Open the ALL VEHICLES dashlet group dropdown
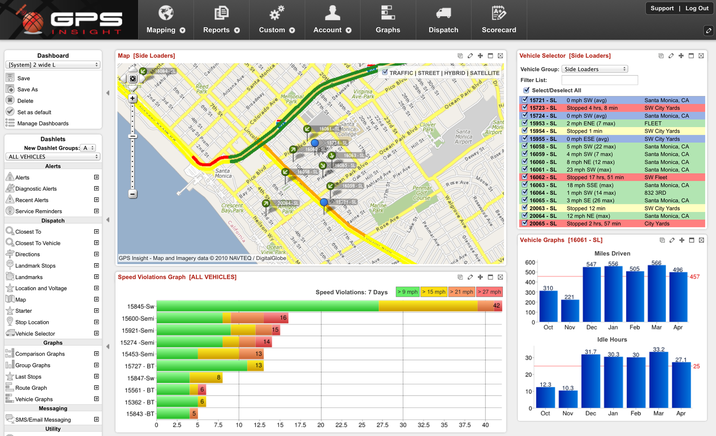The image size is (716, 436). click(x=53, y=157)
